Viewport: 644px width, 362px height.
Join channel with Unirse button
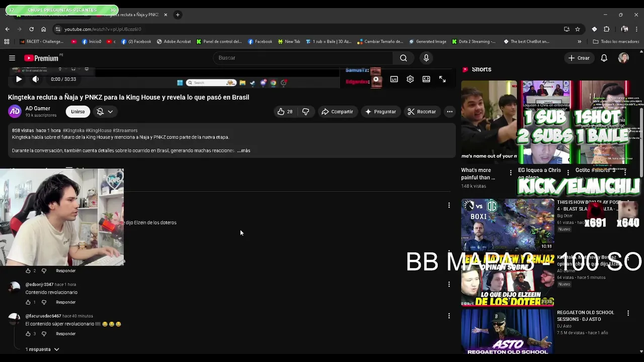pyautogui.click(x=77, y=112)
